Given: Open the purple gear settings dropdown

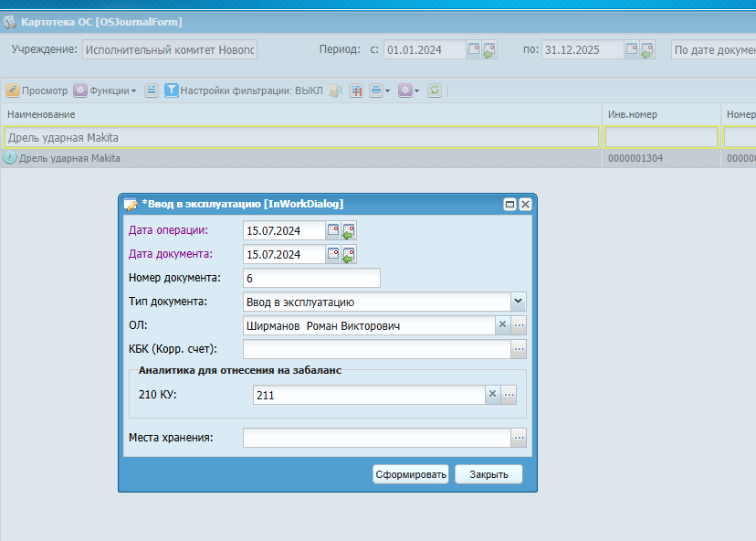Looking at the screenshot, I should (408, 90).
